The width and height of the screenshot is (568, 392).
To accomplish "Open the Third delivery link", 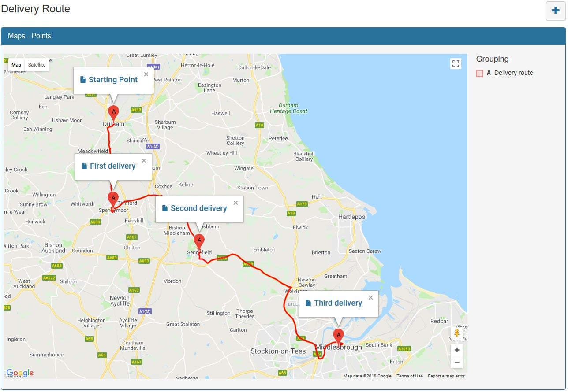I will tap(338, 303).
